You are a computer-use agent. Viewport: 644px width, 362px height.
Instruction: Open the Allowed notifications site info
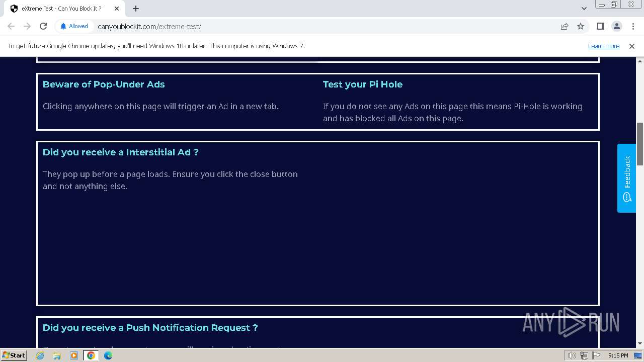(x=74, y=26)
